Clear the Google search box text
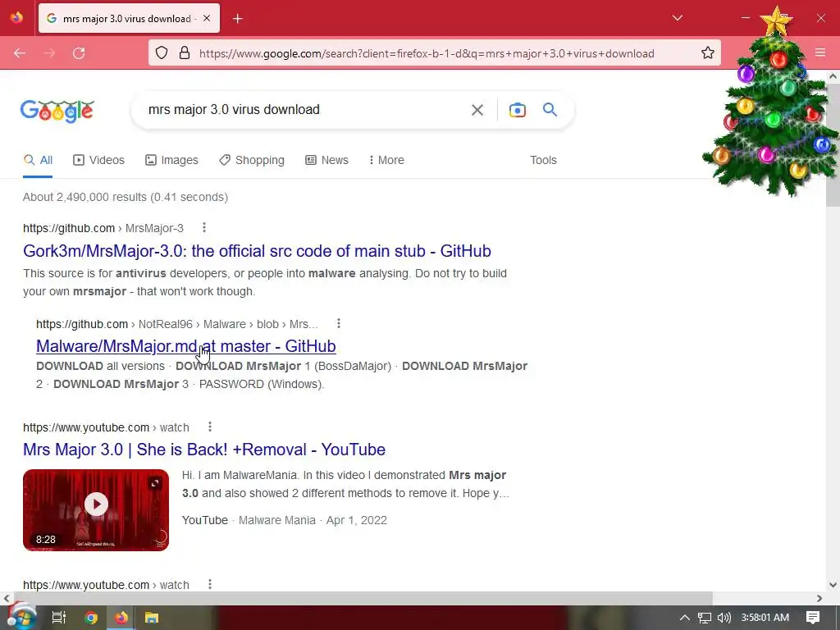This screenshot has height=630, width=840. (x=477, y=110)
